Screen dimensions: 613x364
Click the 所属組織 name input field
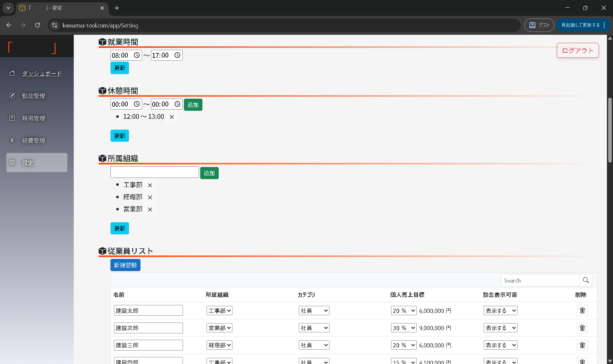click(155, 172)
